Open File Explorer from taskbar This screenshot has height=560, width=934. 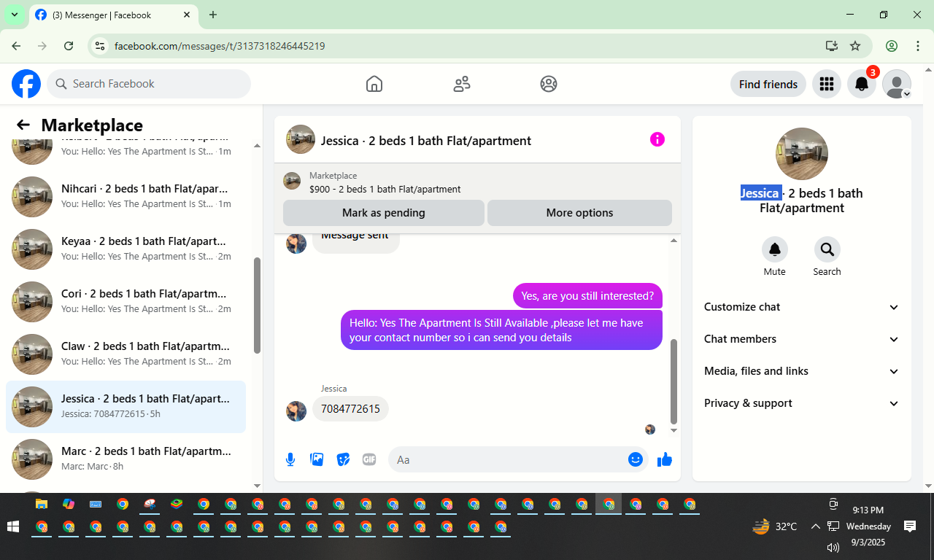pyautogui.click(x=42, y=504)
